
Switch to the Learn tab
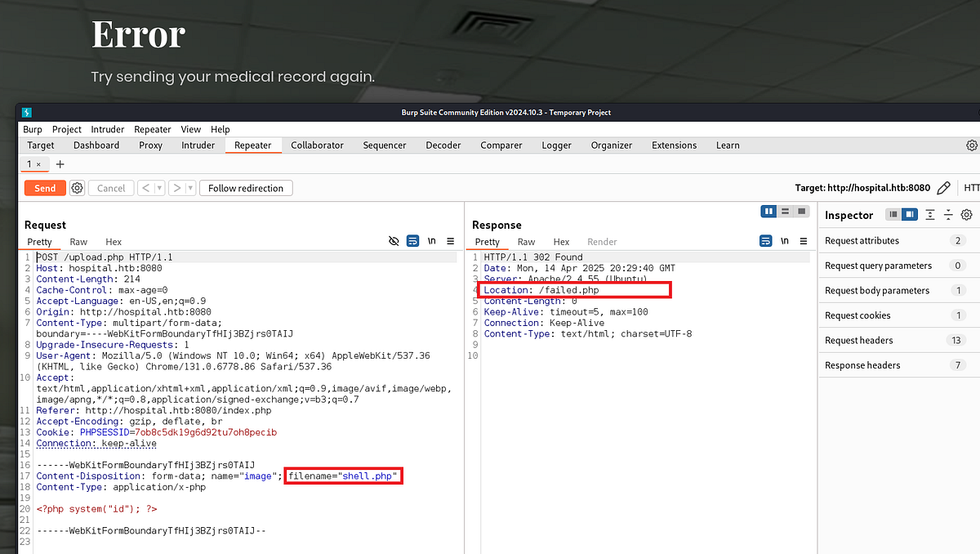click(728, 145)
